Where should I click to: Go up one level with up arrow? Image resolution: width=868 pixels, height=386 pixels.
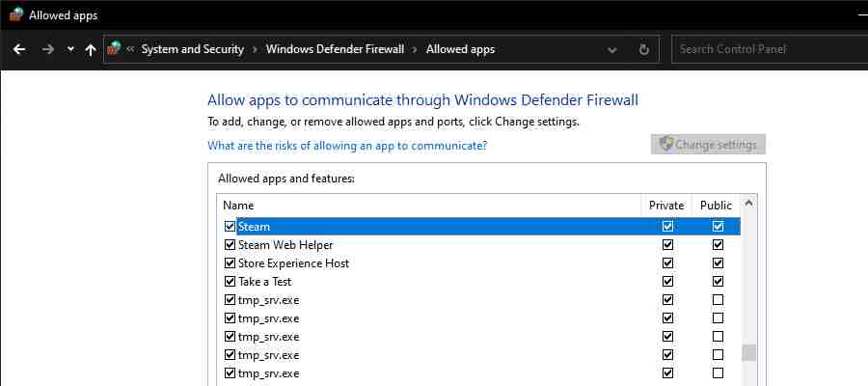click(91, 49)
